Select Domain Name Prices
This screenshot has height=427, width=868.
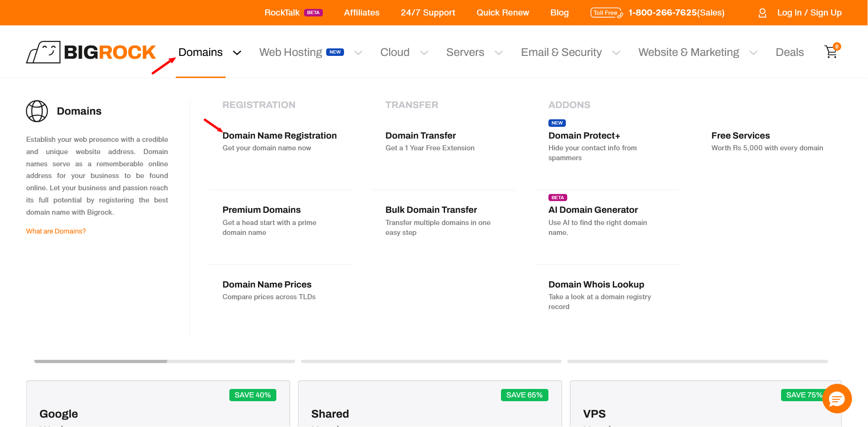[x=267, y=285]
